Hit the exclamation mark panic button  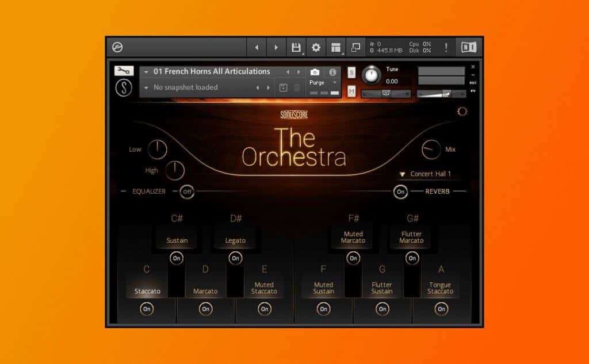446,47
